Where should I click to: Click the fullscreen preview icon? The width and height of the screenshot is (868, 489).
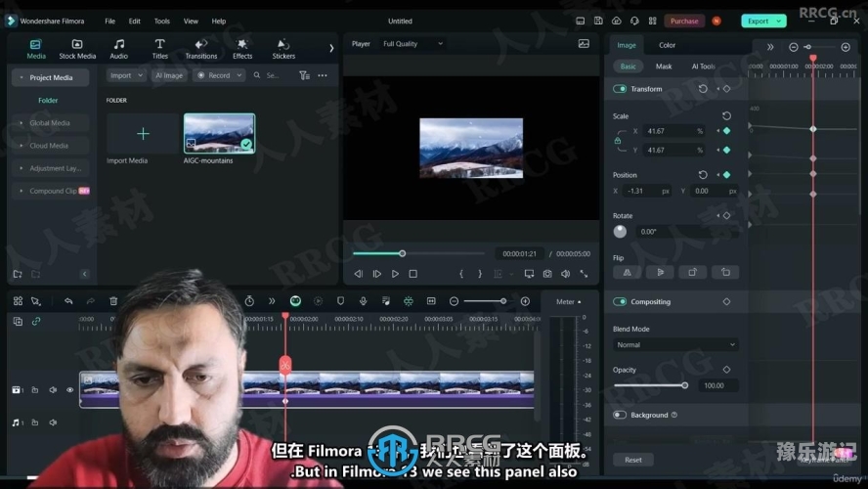[x=584, y=274]
